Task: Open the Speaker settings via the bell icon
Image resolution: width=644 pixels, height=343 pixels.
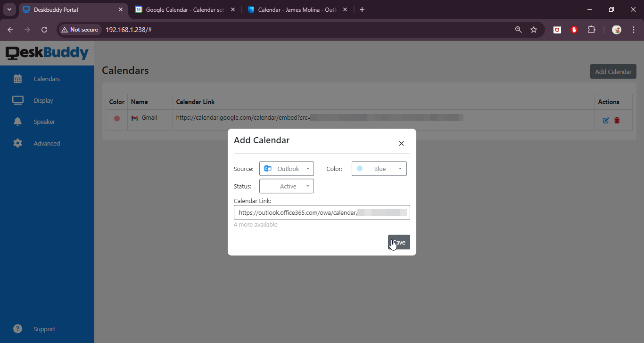Action: pyautogui.click(x=17, y=121)
